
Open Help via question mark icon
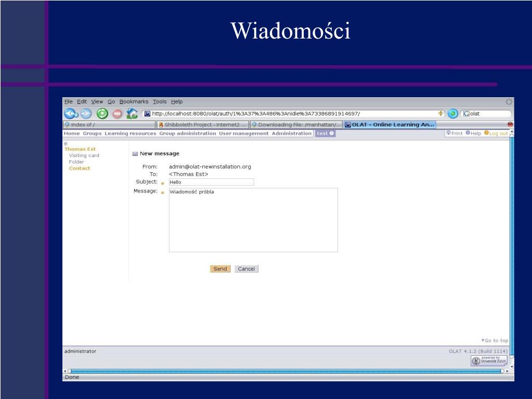(x=473, y=133)
